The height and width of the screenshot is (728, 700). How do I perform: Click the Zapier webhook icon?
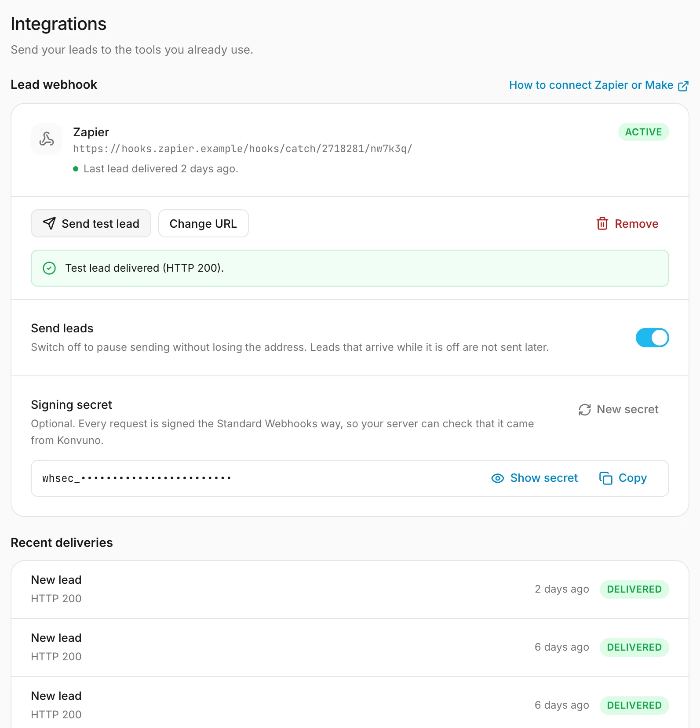coord(47,139)
